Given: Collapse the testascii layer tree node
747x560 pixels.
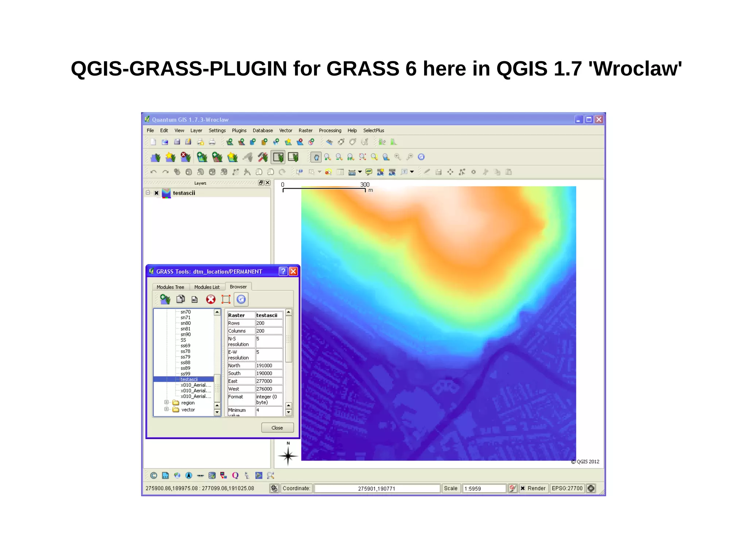Looking at the screenshot, I should point(148,193).
